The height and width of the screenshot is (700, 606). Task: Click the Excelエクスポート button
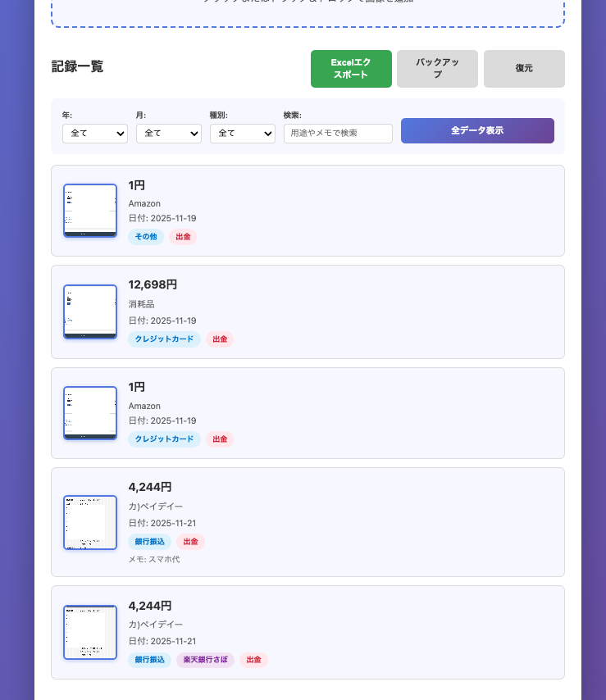351,69
